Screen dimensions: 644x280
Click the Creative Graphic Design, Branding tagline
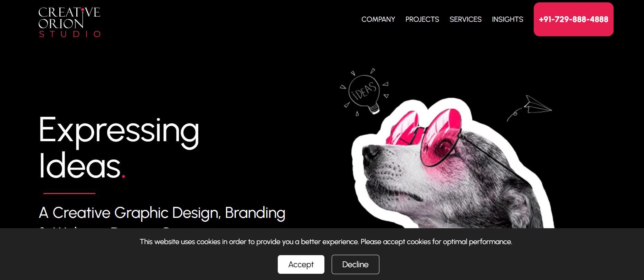click(x=162, y=213)
